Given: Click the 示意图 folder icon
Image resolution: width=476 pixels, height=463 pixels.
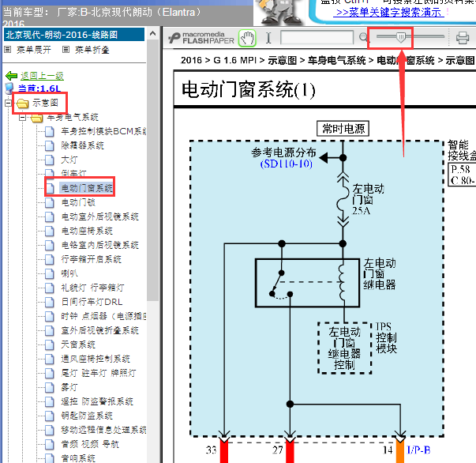Looking at the screenshot, I should tap(22, 104).
